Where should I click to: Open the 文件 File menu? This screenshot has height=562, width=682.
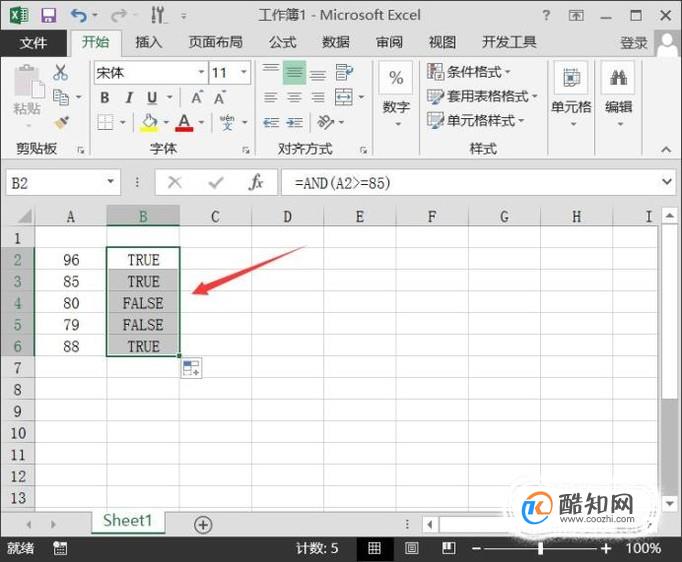pyautogui.click(x=33, y=43)
